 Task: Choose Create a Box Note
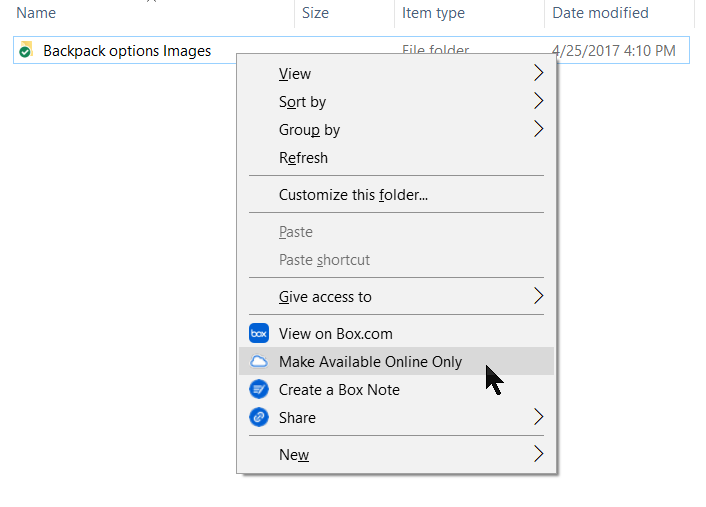(339, 390)
